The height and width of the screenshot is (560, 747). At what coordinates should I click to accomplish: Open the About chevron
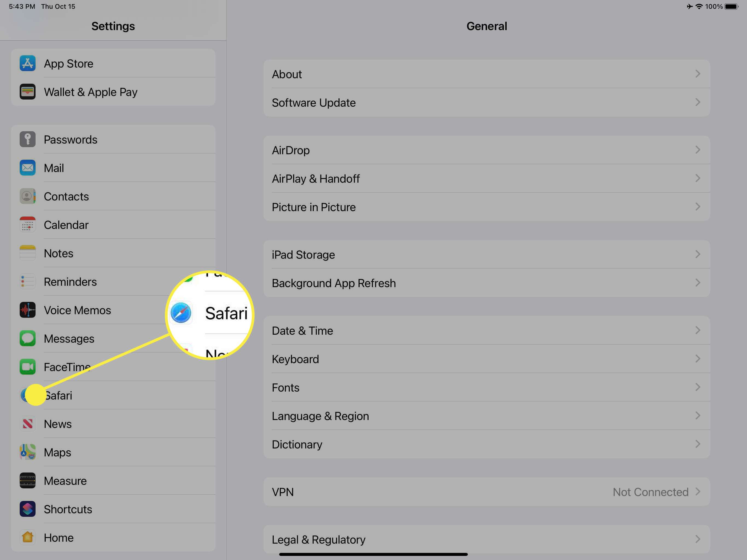coord(698,74)
